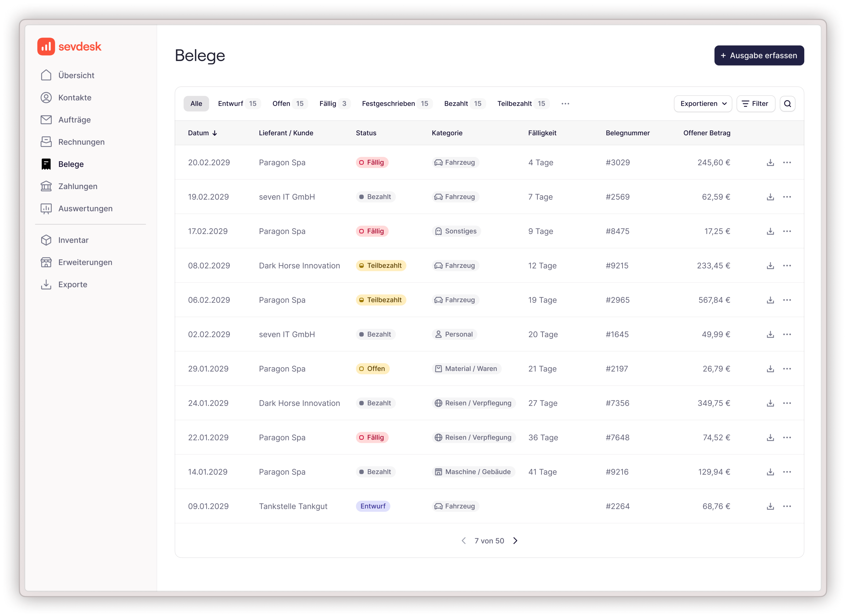The height and width of the screenshot is (616, 846).
Task: Show more status tabs via ellipsis
Action: [x=565, y=104]
